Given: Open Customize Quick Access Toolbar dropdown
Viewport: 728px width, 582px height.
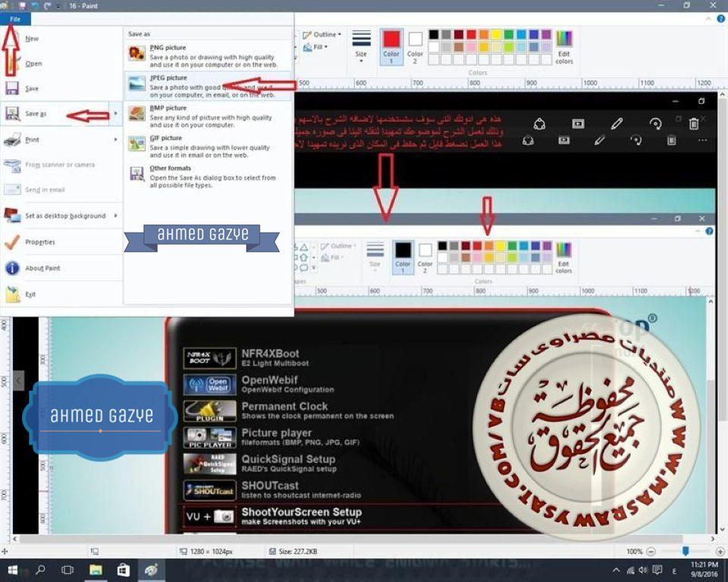Looking at the screenshot, I should point(59,6).
